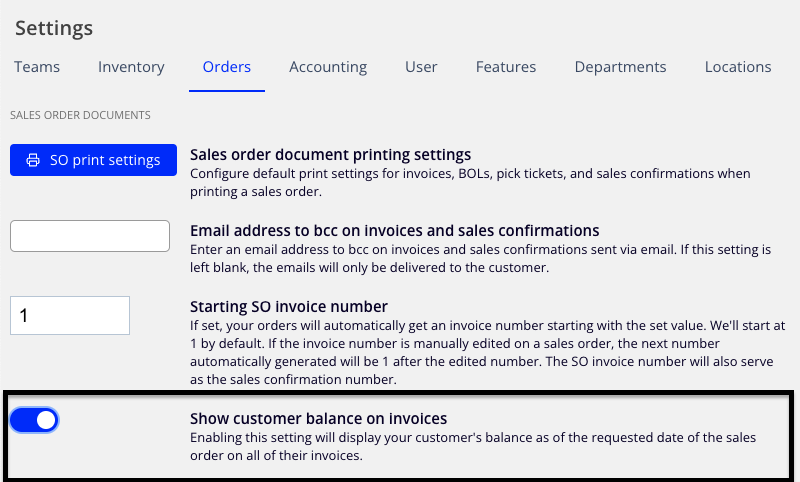Go to the Accounting tab
The width and height of the screenshot is (800, 482).
tap(328, 67)
